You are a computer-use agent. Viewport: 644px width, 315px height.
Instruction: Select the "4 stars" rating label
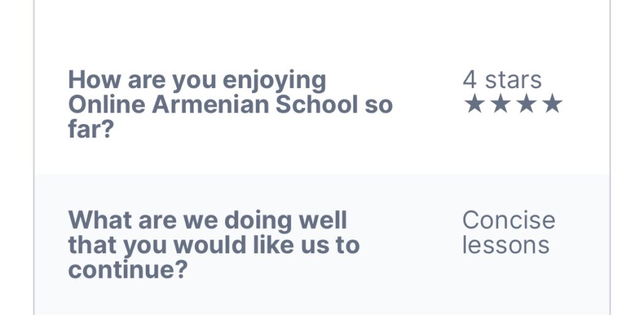tap(502, 80)
